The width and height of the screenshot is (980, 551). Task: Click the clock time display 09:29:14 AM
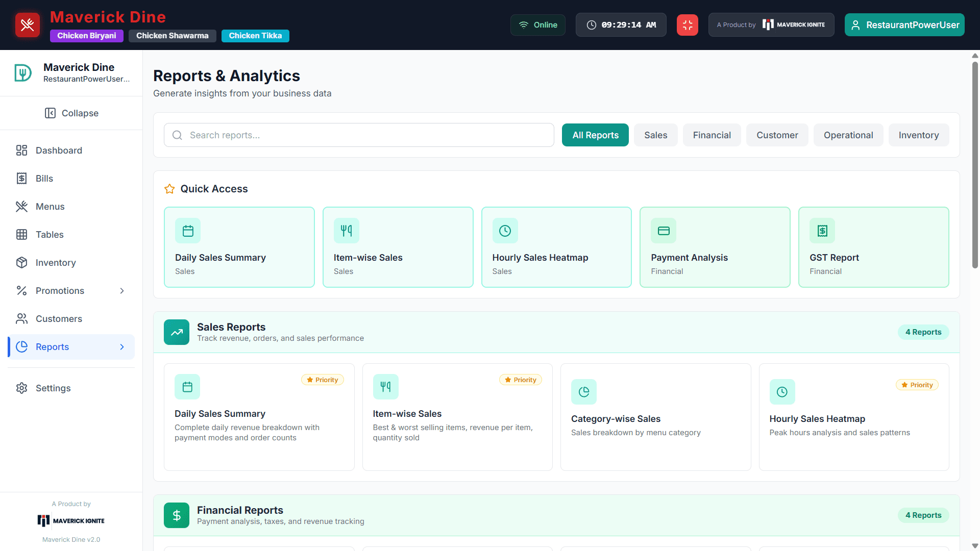621,24
